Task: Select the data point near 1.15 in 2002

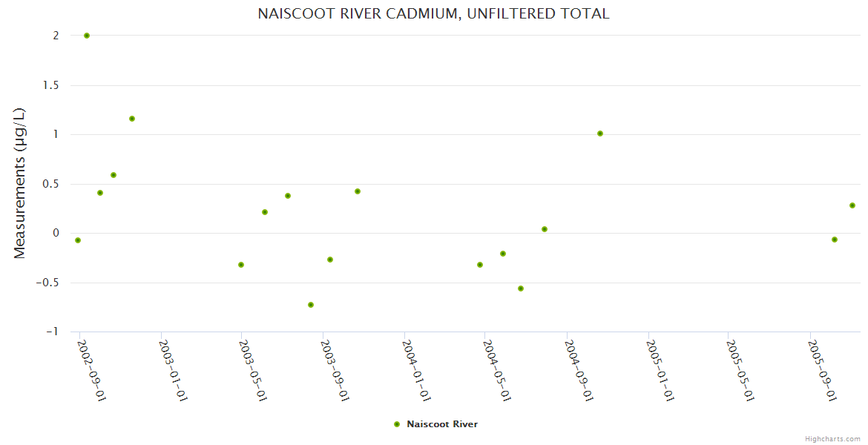Action: (x=132, y=119)
